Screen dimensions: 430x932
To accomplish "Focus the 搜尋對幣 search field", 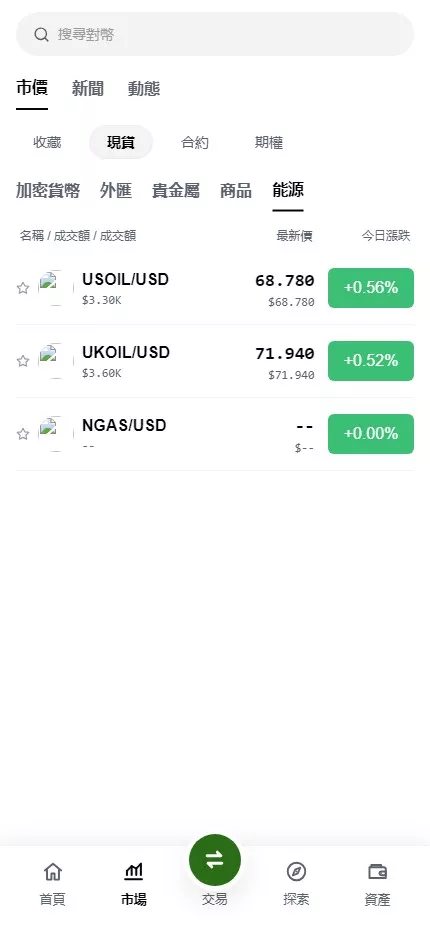I will pyautogui.click(x=215, y=34).
